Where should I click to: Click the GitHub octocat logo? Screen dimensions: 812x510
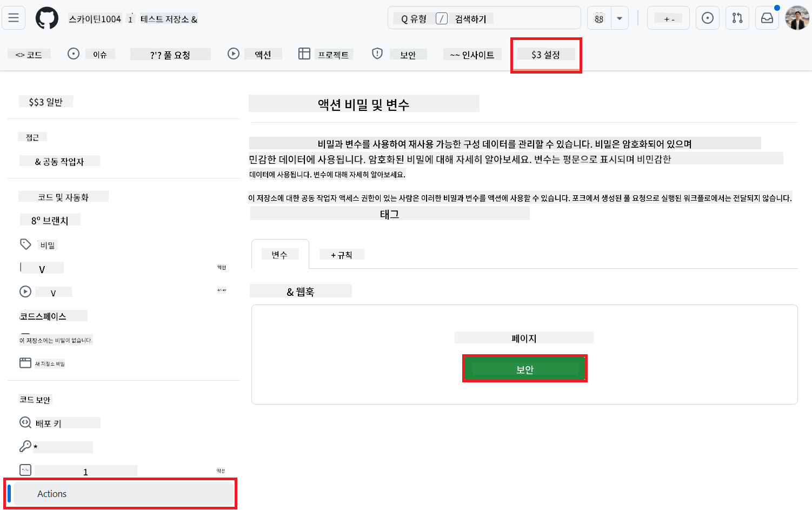point(47,18)
